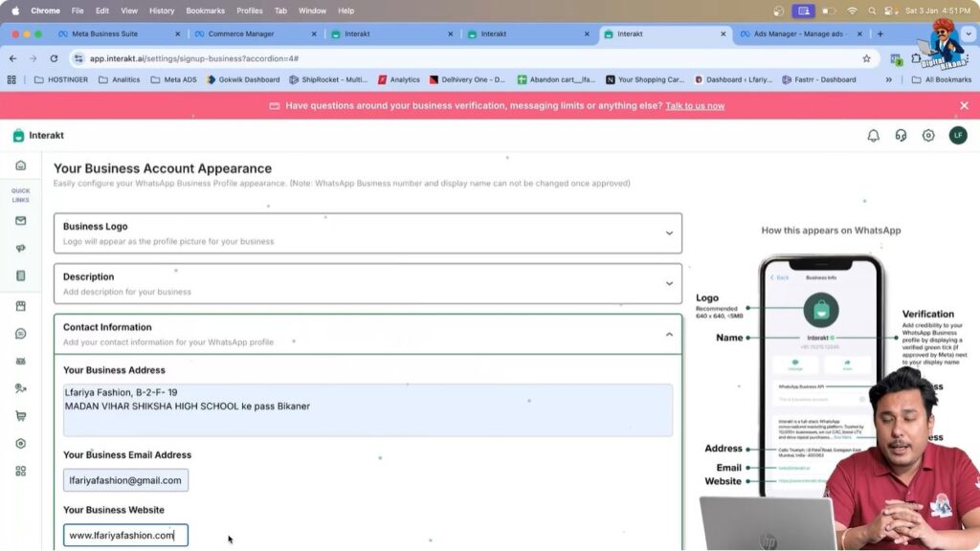Open support using the headset icon
This screenshot has width=980, height=551.
900,136
